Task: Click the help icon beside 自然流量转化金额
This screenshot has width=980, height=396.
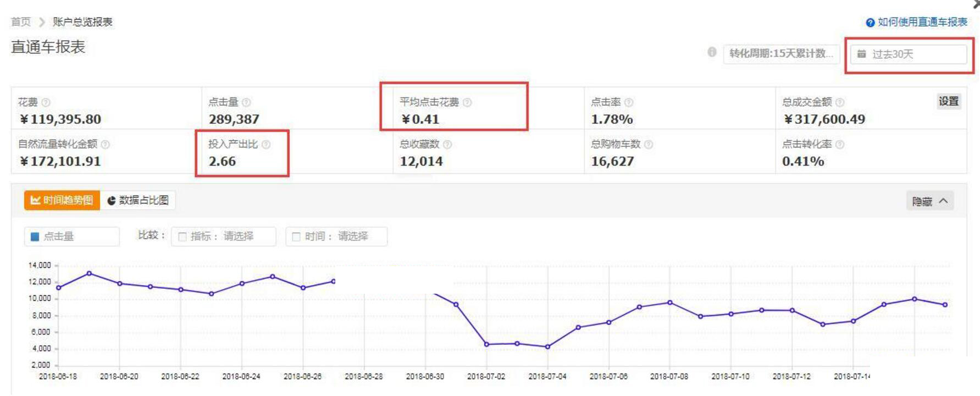Action: 106,144
